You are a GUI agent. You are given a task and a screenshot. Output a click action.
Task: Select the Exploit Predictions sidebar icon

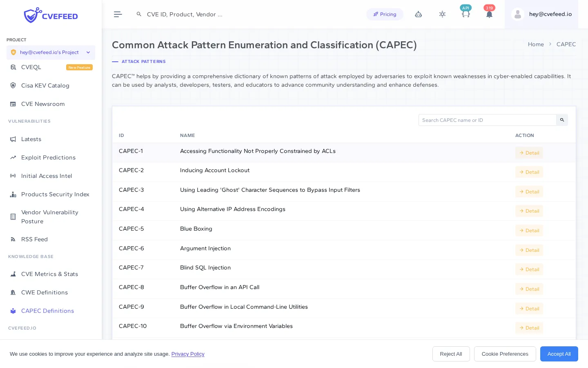pyautogui.click(x=13, y=157)
